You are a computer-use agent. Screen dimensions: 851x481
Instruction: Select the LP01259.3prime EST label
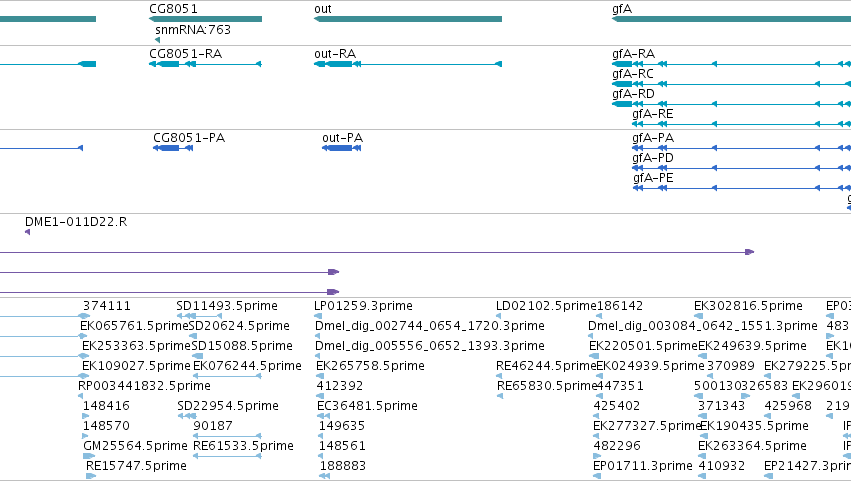(363, 306)
